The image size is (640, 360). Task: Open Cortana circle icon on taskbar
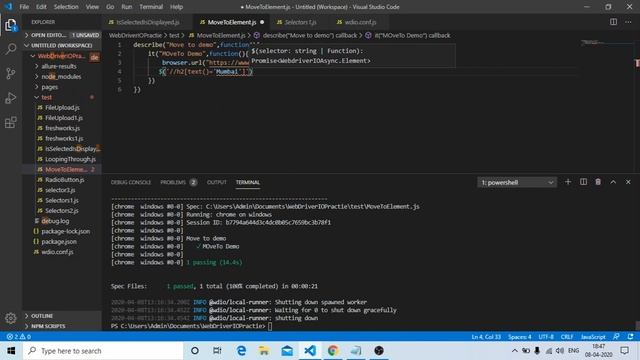click(195, 351)
